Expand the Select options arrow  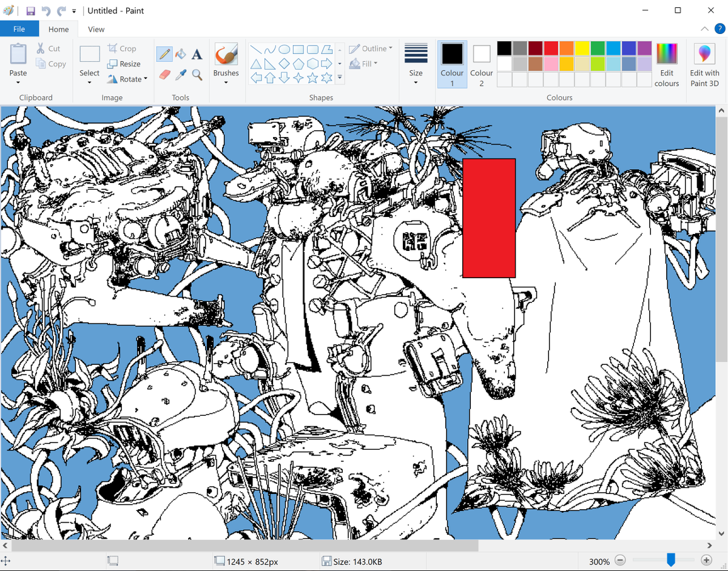click(x=89, y=82)
